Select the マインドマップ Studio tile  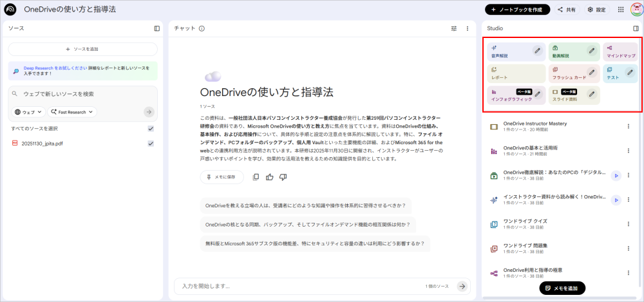click(x=620, y=52)
